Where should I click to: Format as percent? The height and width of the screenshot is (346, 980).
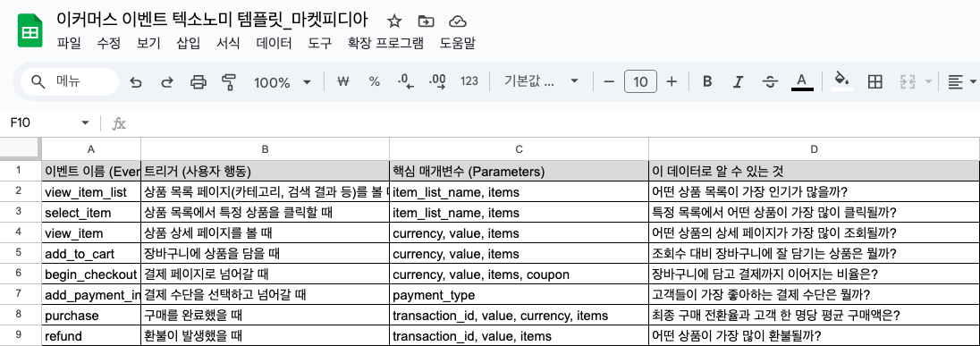tap(375, 81)
